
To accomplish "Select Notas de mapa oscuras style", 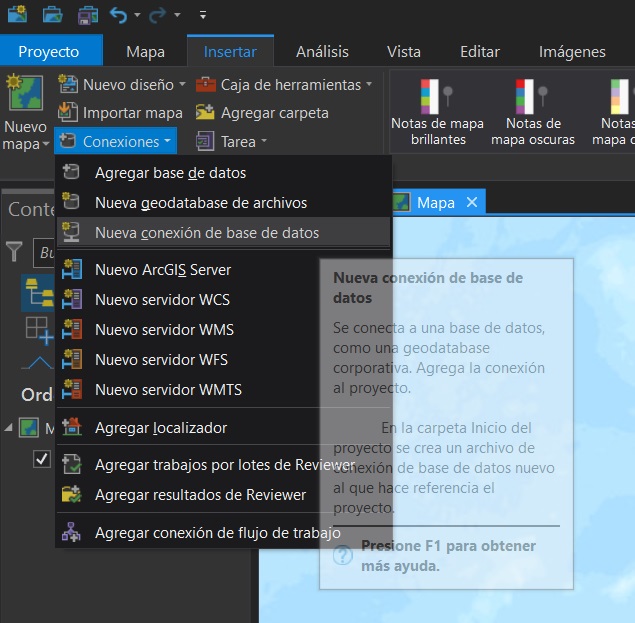I will click(x=533, y=111).
